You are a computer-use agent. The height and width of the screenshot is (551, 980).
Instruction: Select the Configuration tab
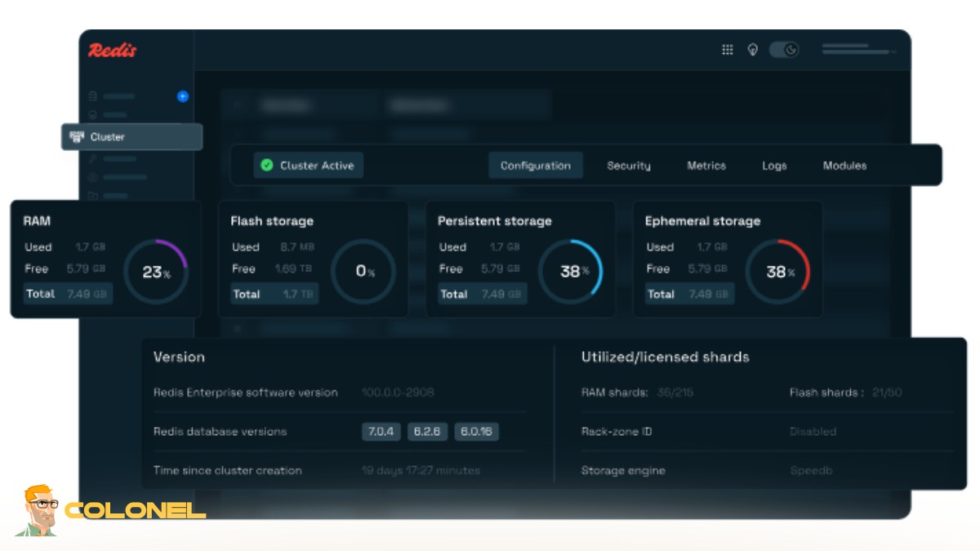pos(535,165)
